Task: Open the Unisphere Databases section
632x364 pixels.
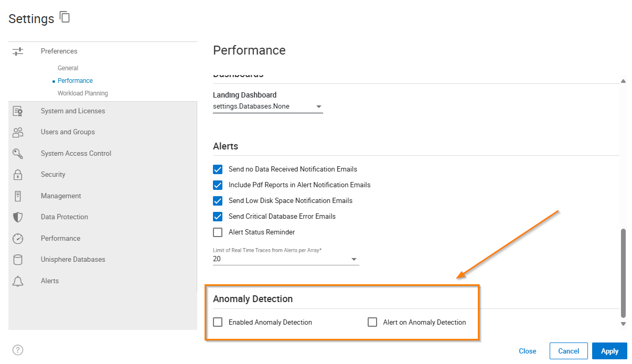Action: pos(72,259)
